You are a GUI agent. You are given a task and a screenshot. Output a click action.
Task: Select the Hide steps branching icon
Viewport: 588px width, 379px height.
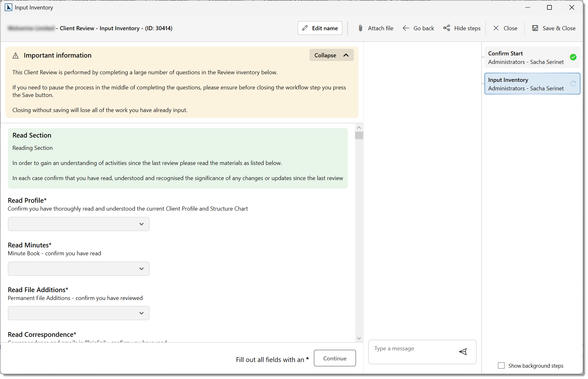point(447,28)
